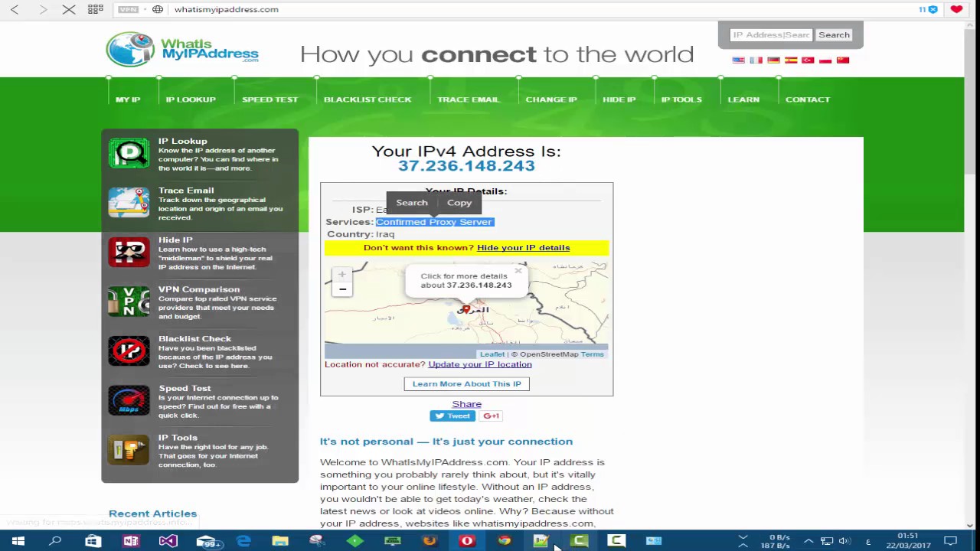Viewport: 980px width, 551px height.
Task: Select the Spanish flag language
Action: click(791, 60)
